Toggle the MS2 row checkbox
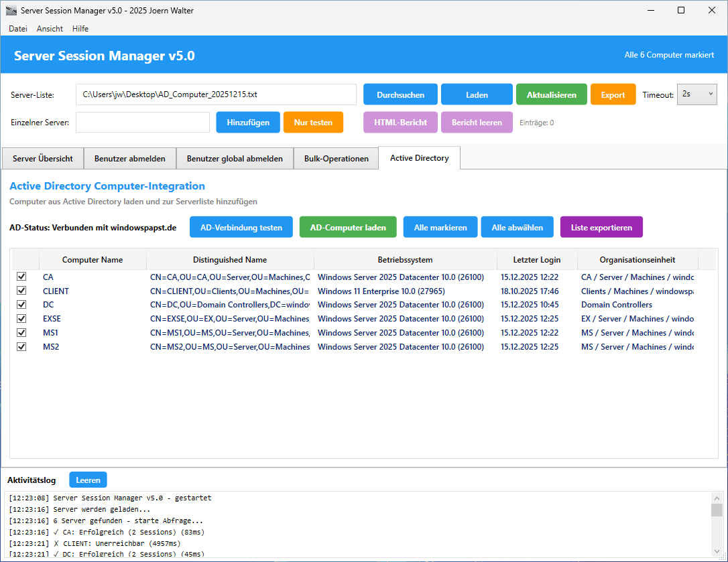Image resolution: width=728 pixels, height=562 pixels. coord(21,346)
